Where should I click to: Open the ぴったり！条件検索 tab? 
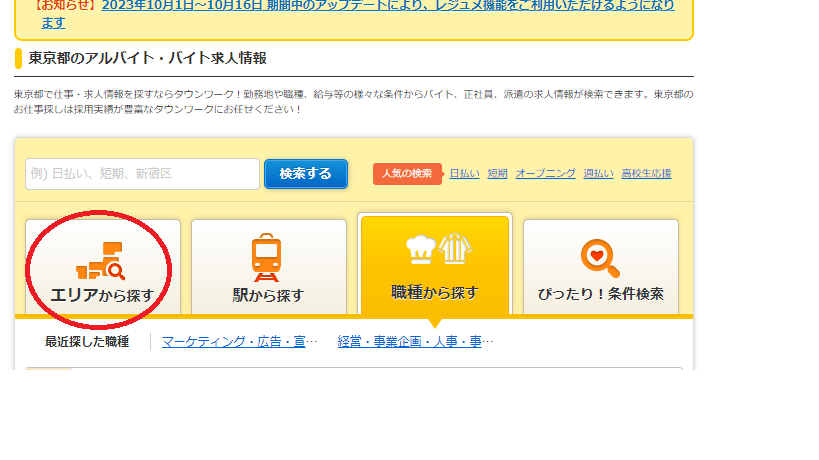pos(601,295)
